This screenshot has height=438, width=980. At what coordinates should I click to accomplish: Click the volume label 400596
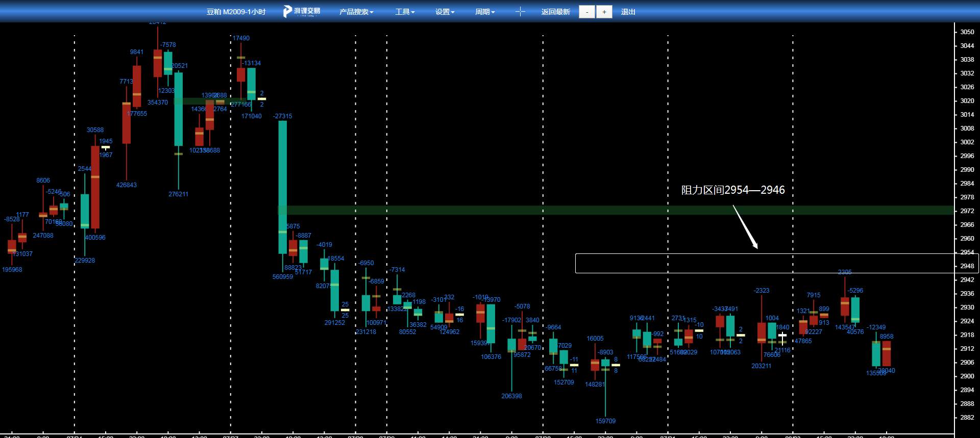pyautogui.click(x=95, y=238)
